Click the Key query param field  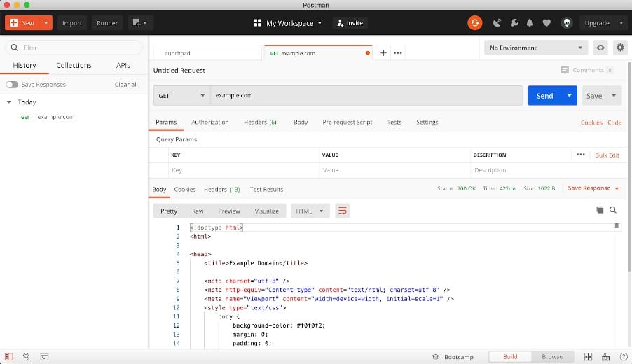point(244,170)
